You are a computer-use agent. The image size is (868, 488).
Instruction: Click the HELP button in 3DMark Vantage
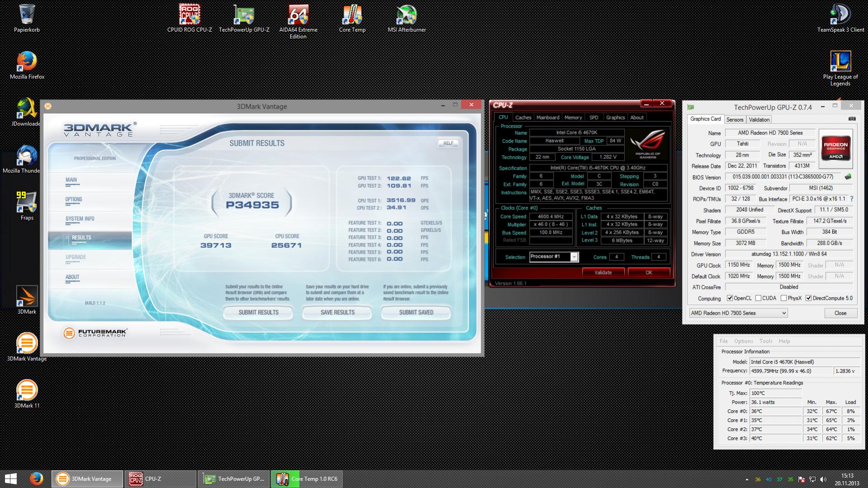(x=448, y=143)
